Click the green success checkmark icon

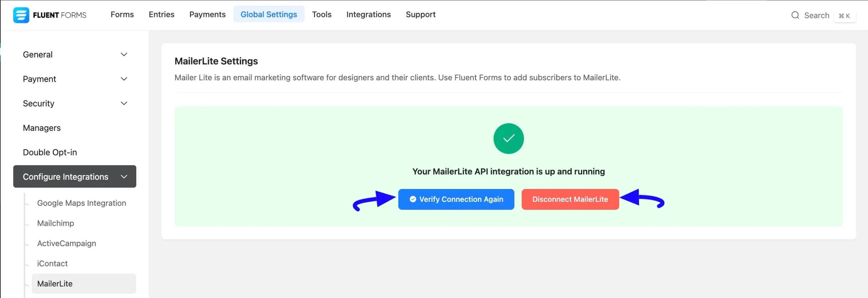[x=508, y=139]
